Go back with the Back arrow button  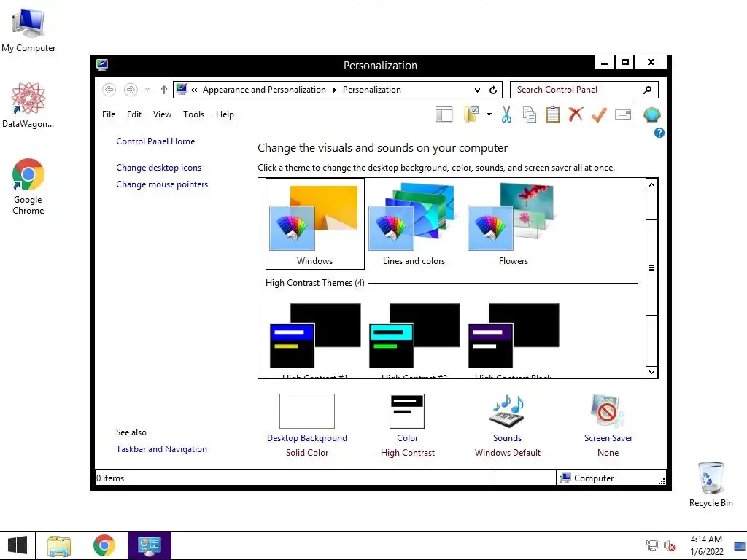pos(109,90)
